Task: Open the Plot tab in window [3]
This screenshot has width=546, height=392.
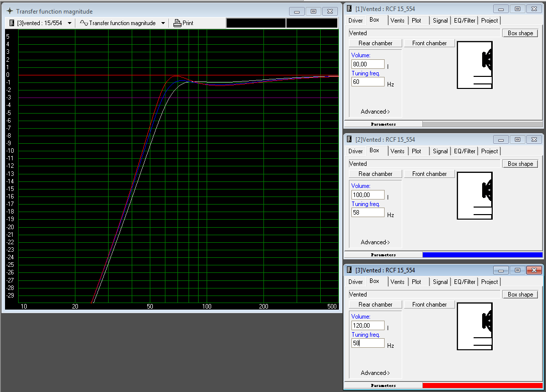Action: click(416, 281)
